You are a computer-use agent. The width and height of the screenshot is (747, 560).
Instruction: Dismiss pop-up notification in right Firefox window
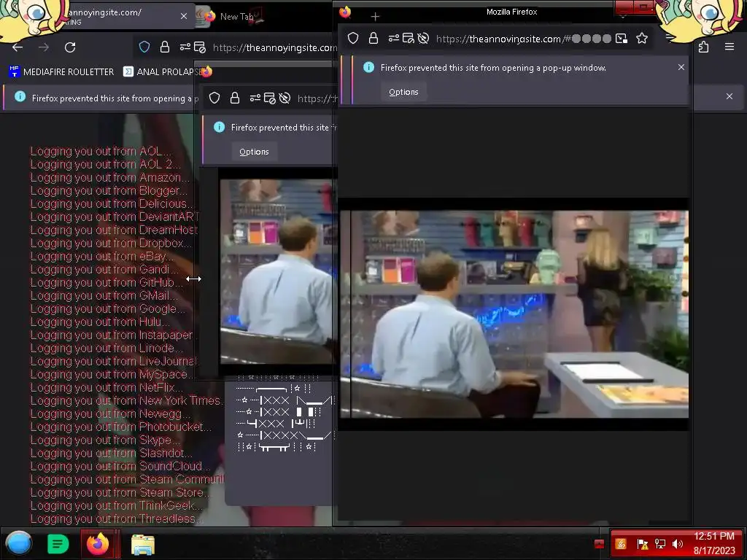681,67
